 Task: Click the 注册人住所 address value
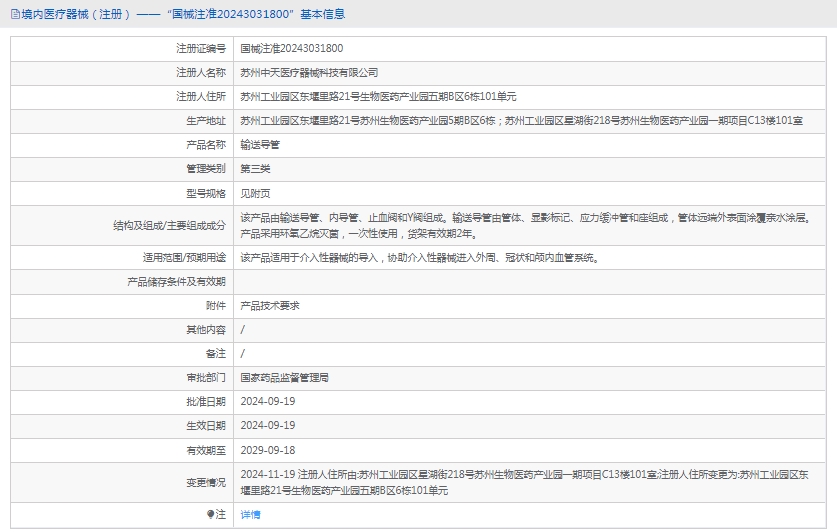pos(378,96)
